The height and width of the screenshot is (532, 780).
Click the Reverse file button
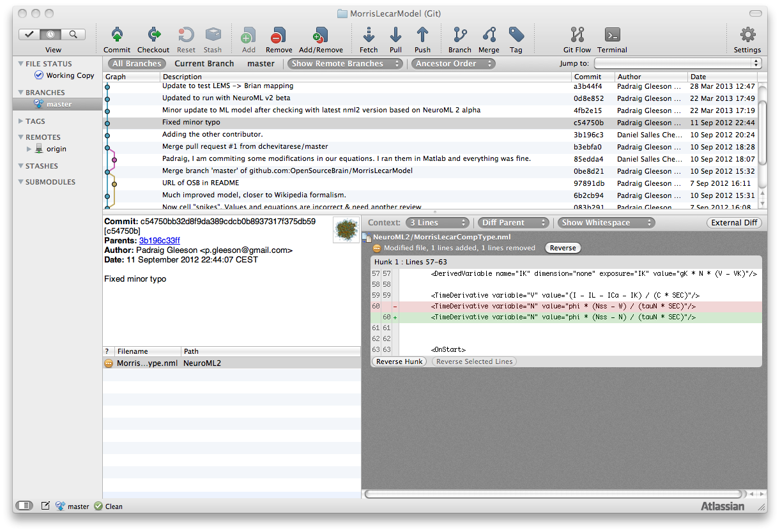tap(563, 248)
